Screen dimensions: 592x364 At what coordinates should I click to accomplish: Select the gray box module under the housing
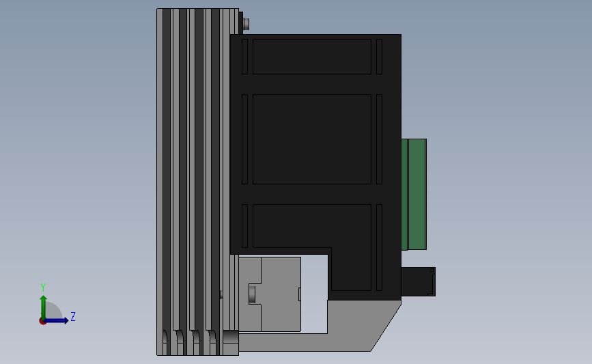pos(270,294)
